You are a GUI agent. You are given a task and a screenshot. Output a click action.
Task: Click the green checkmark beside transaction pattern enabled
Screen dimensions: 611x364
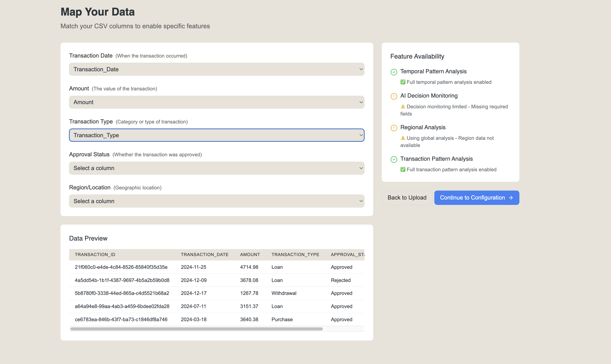click(x=403, y=169)
